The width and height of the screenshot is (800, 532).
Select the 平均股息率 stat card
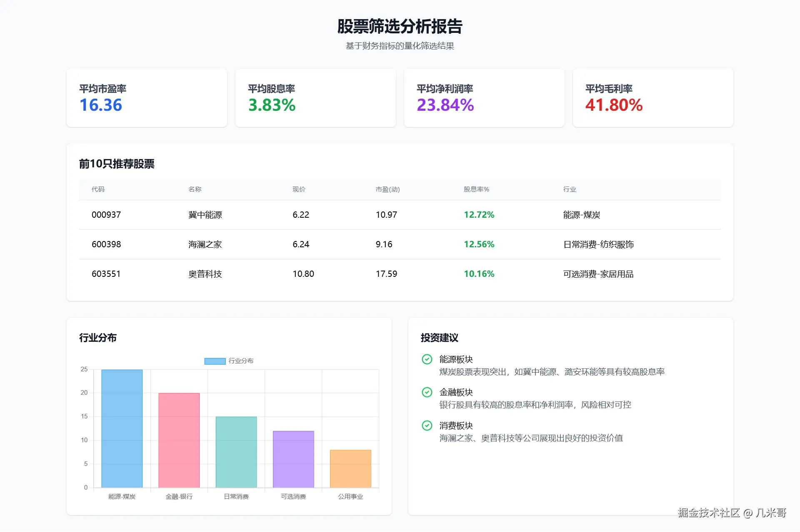pyautogui.click(x=315, y=97)
